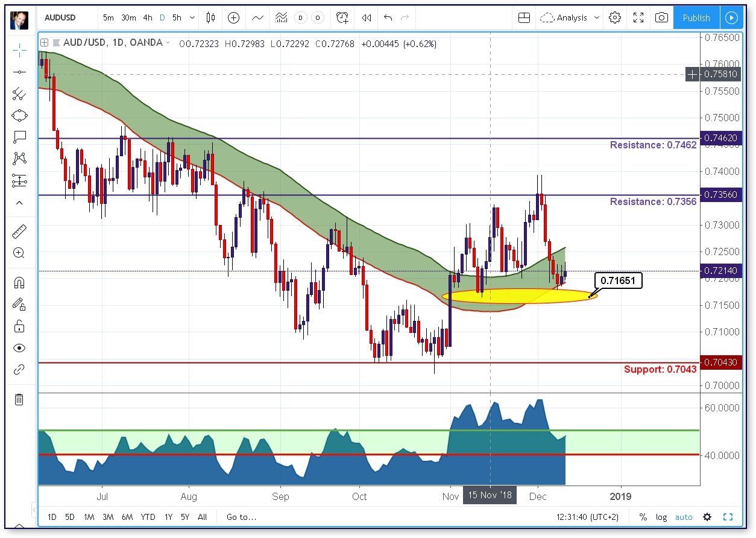The height and width of the screenshot is (538, 756).
Task: Open the indicators menu
Action: point(257,17)
